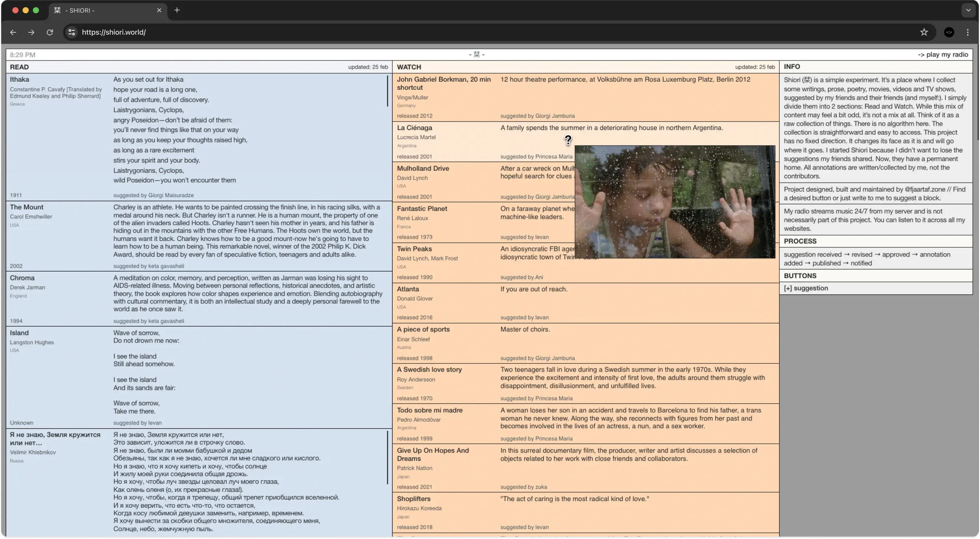This screenshot has height=539, width=980.
Task: Click the La Ciénaga film still image
Action: (675, 202)
